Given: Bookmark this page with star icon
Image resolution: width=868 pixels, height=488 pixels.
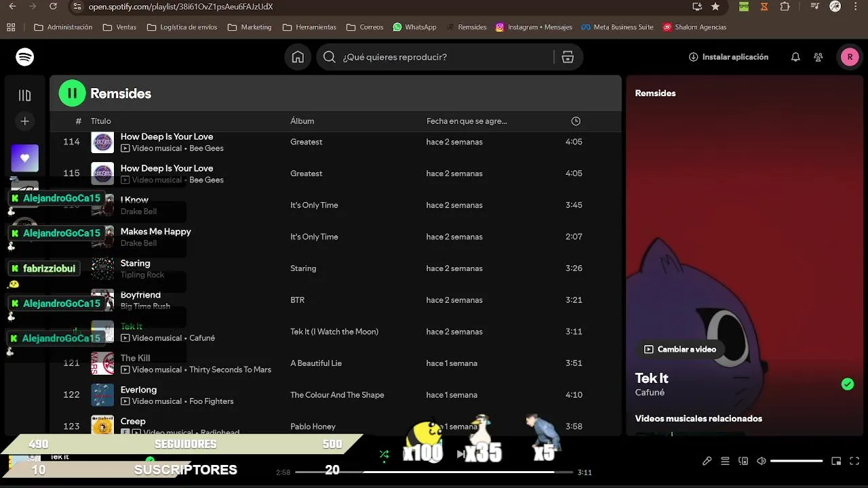Looking at the screenshot, I should click(x=715, y=7).
